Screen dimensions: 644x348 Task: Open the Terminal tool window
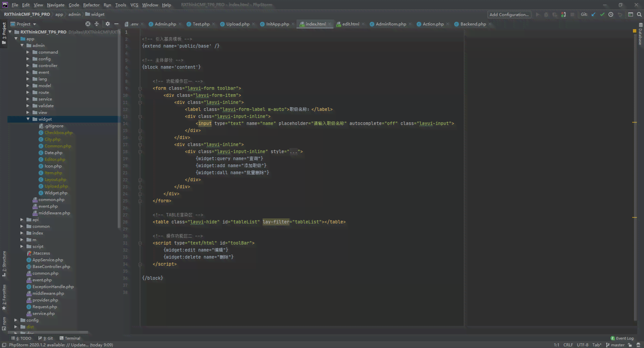click(70, 338)
